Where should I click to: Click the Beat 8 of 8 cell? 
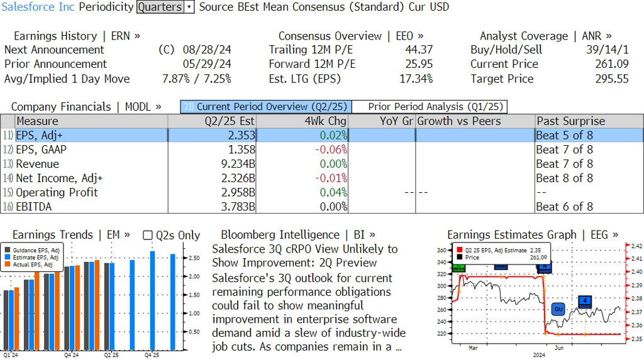pos(564,178)
